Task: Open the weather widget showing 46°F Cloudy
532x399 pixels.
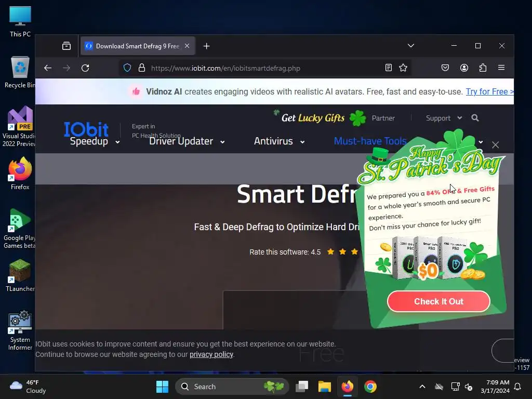Action: (28, 387)
